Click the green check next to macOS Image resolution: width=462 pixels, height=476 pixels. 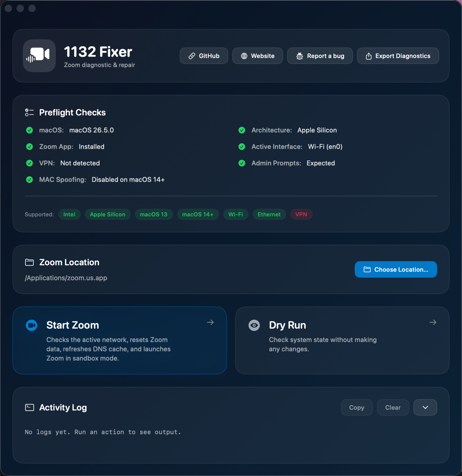pos(29,130)
